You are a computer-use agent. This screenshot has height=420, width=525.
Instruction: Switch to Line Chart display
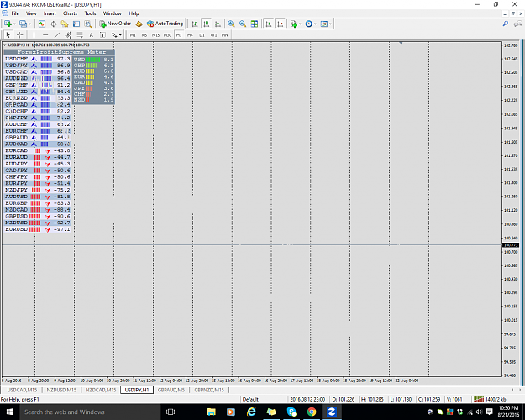pyautogui.click(x=218, y=24)
